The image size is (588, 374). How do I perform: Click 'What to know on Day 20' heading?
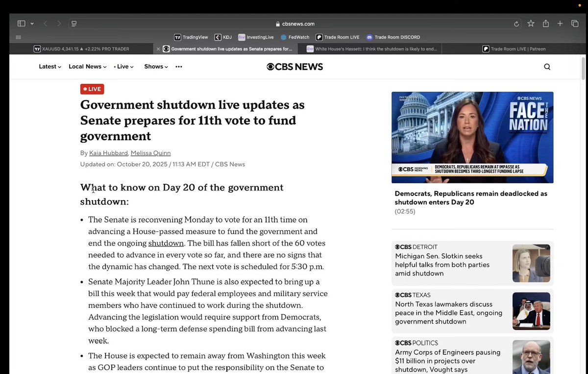click(x=182, y=195)
